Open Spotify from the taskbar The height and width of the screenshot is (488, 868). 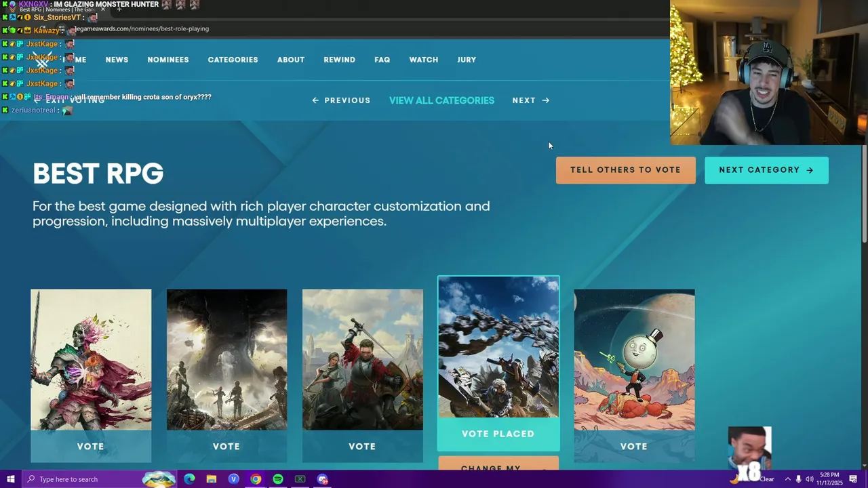coord(278,479)
